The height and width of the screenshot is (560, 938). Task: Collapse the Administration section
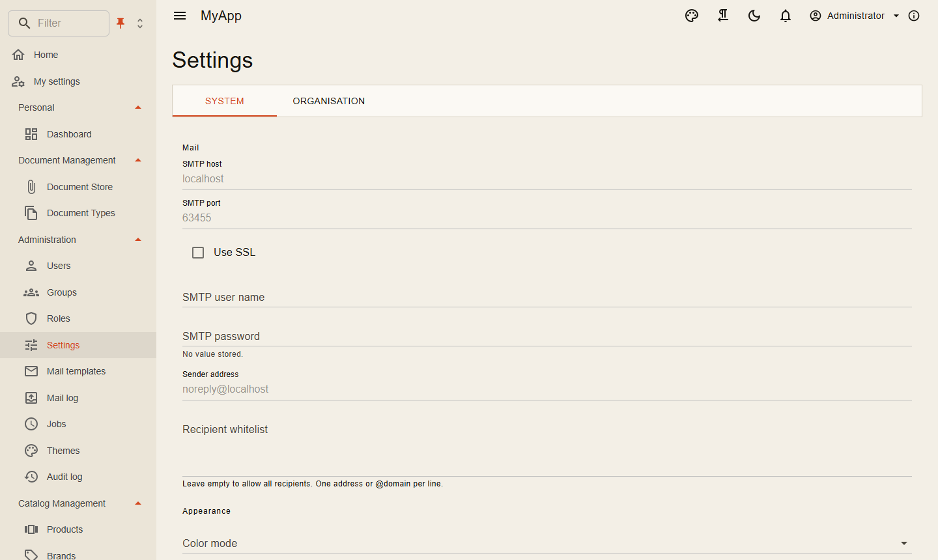138,240
